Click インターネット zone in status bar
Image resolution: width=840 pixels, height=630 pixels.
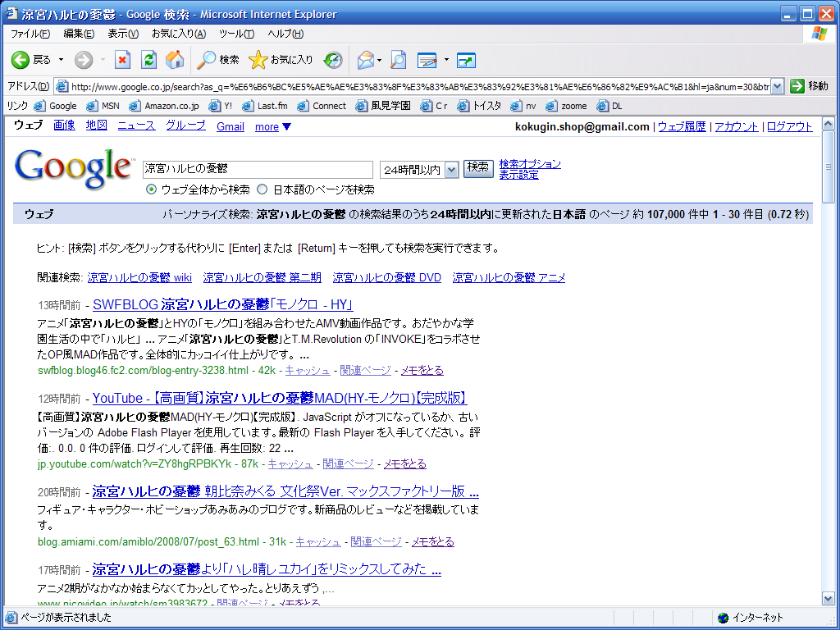751,618
